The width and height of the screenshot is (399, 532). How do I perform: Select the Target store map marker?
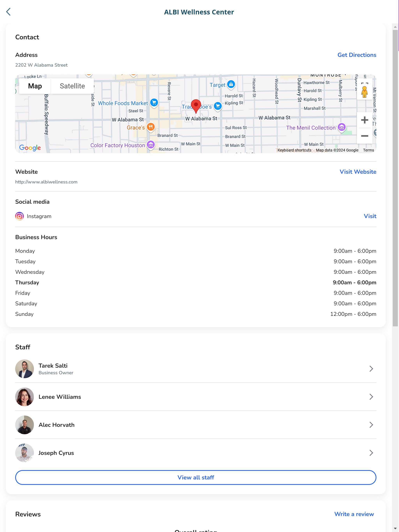click(231, 85)
